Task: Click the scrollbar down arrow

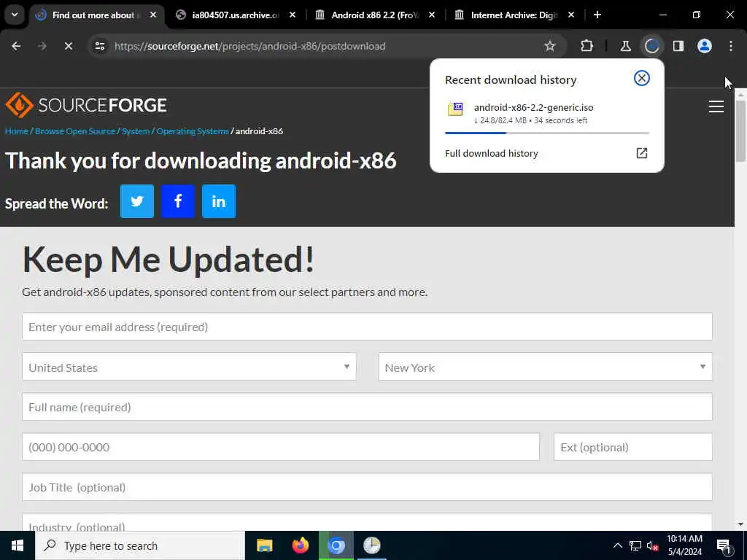Action: [x=740, y=524]
